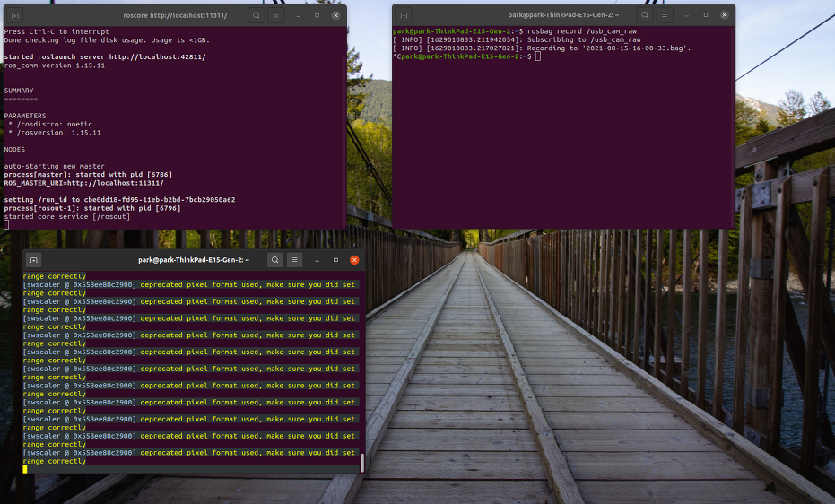
Task: Click 'ros_comm version 1.15.11' line
Action: point(55,65)
